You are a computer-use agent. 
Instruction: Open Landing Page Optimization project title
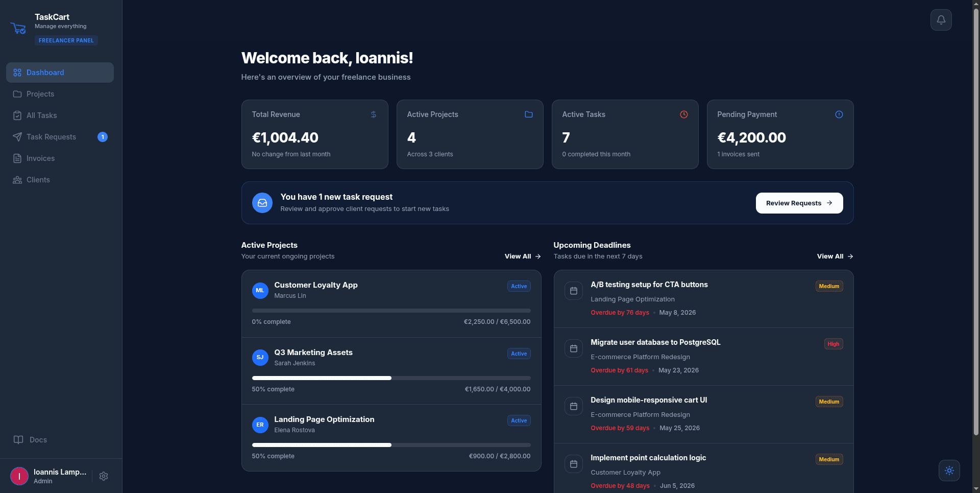(324, 419)
